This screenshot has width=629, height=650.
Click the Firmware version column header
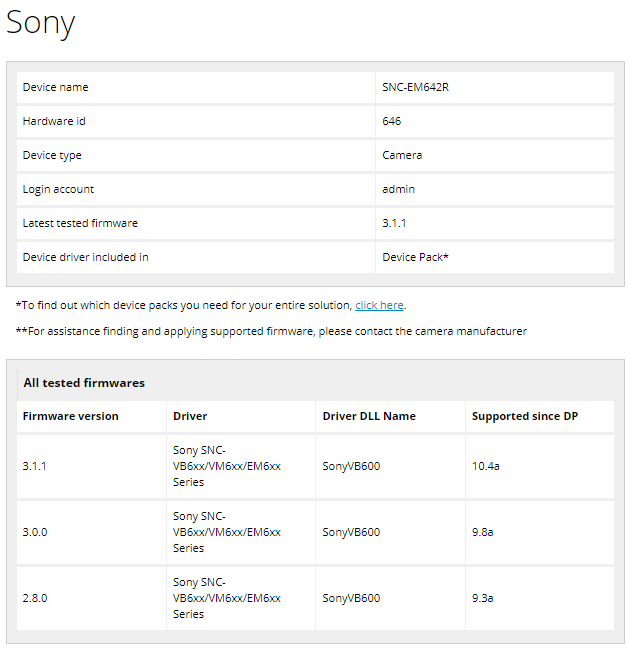click(71, 416)
